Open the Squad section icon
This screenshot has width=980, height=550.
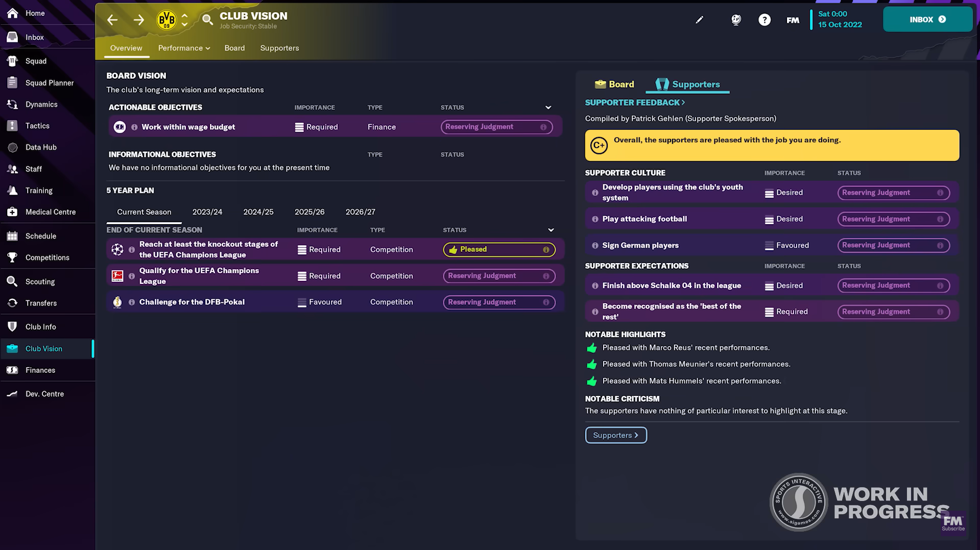point(13,61)
